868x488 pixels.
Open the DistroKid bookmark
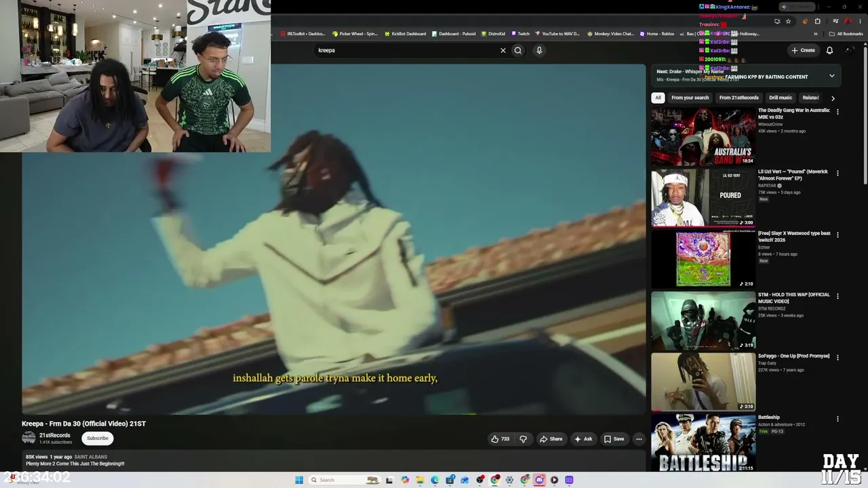coord(493,34)
